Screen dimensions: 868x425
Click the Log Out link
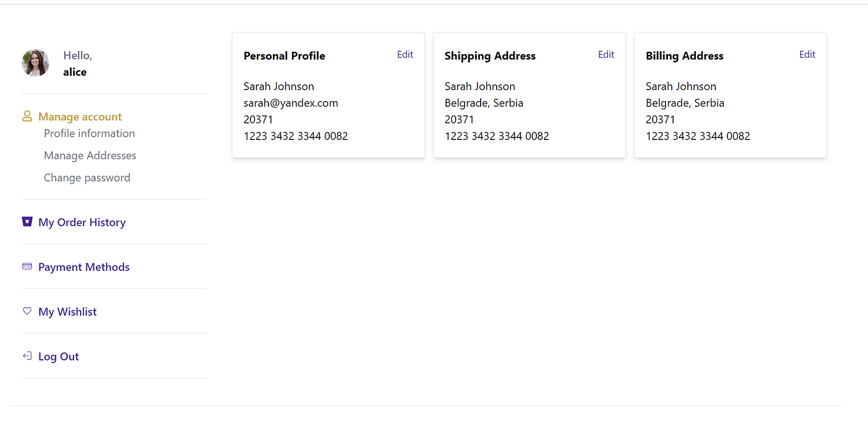click(58, 357)
